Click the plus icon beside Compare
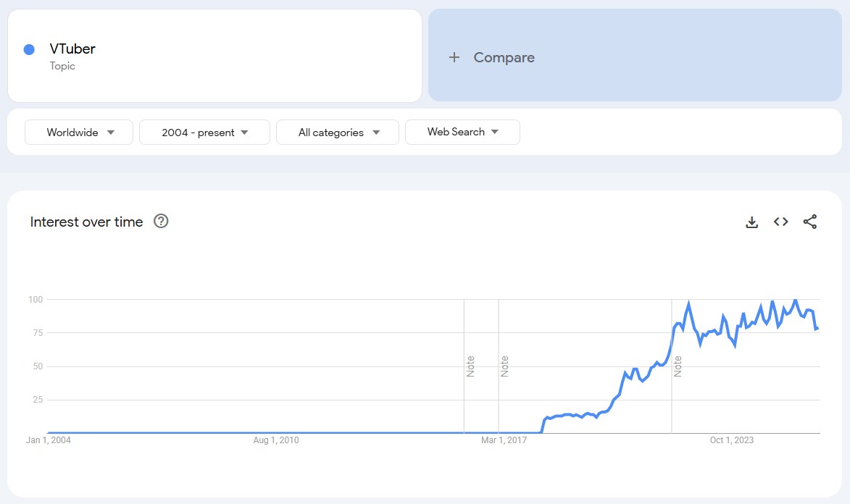The width and height of the screenshot is (850, 504). pyautogui.click(x=454, y=57)
